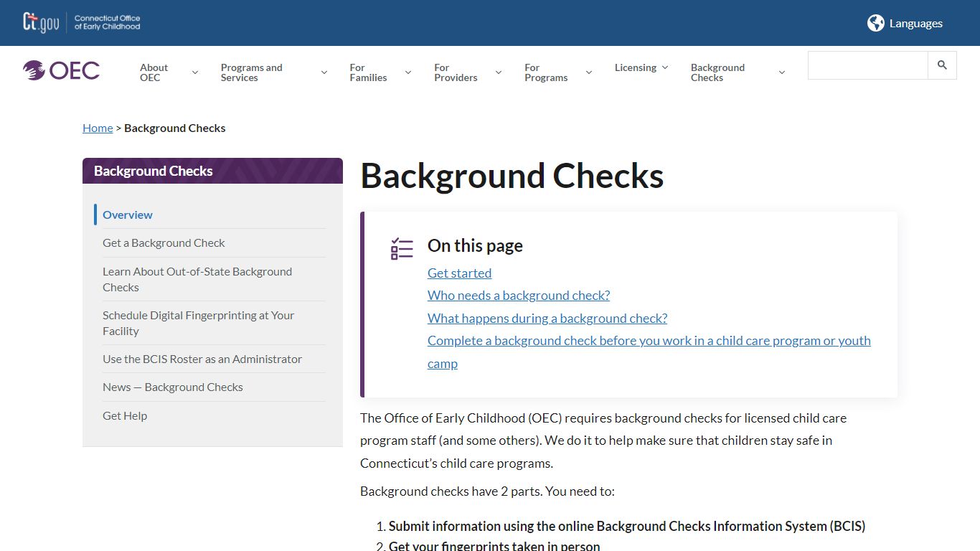Viewport: 980px width, 551px height.
Task: Click the Connecticut Office of Early Childhood text
Action: point(107,23)
